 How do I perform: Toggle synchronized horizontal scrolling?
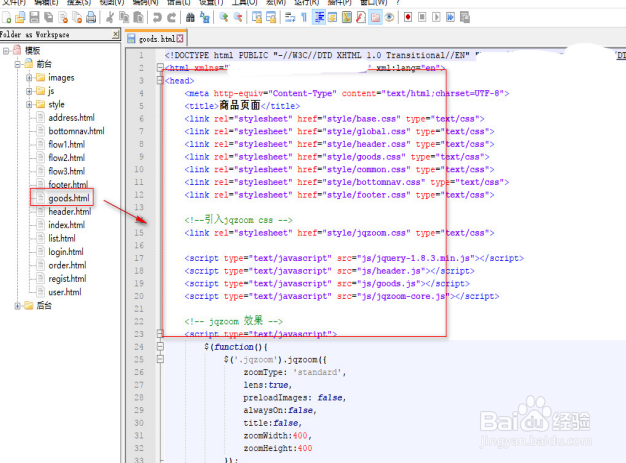pos(271,18)
